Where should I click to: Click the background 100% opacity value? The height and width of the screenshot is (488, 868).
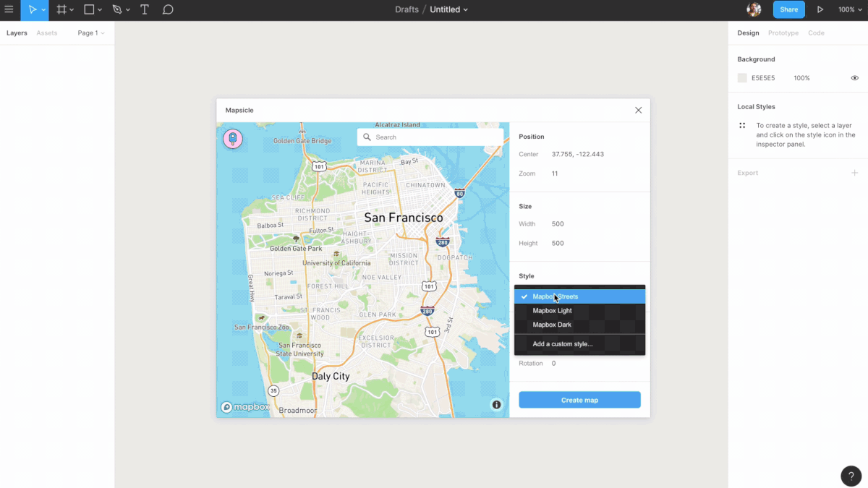coord(801,78)
